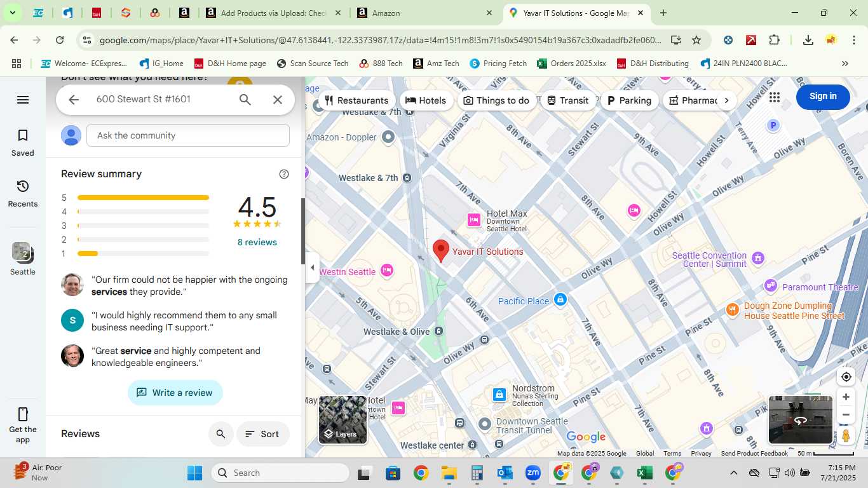868x488 pixels.
Task: Click Seattle Convention Center marker
Action: coord(757,258)
